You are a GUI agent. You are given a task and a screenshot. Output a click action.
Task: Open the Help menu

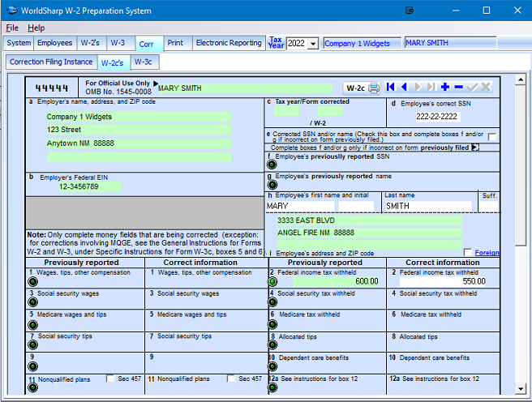click(36, 28)
